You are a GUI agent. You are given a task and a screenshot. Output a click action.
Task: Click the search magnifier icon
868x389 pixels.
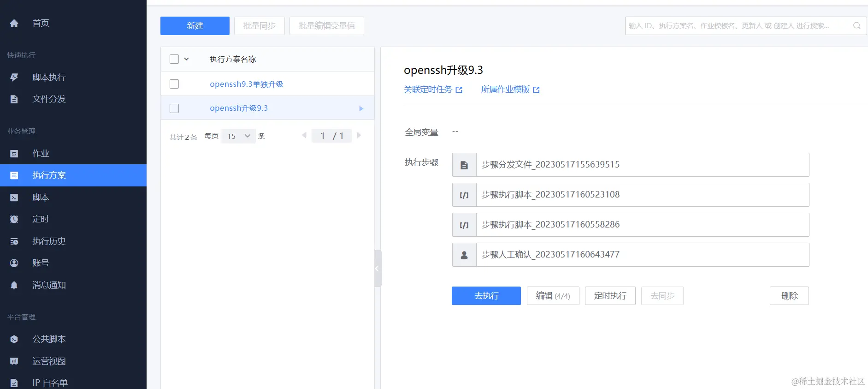point(857,26)
